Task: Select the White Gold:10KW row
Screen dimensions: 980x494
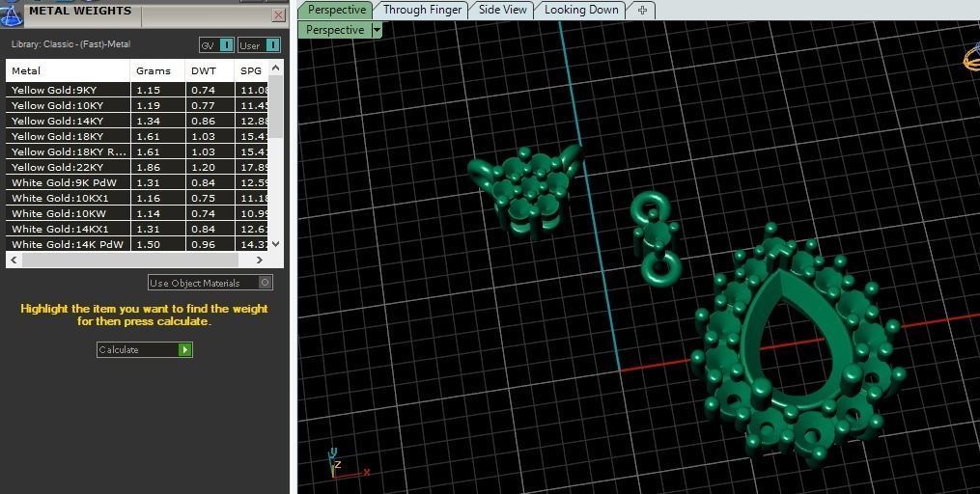Action: [x=137, y=213]
